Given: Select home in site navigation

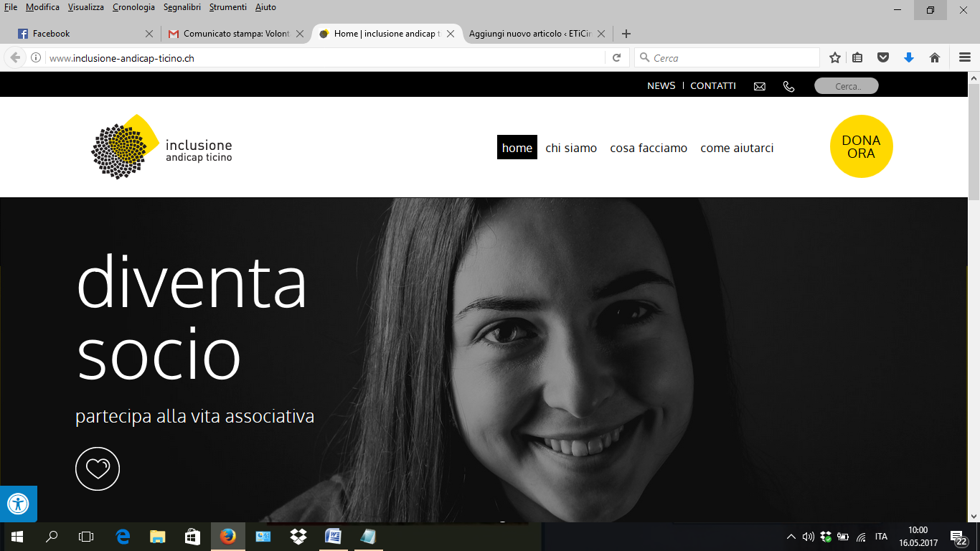Looking at the screenshot, I should 517,148.
